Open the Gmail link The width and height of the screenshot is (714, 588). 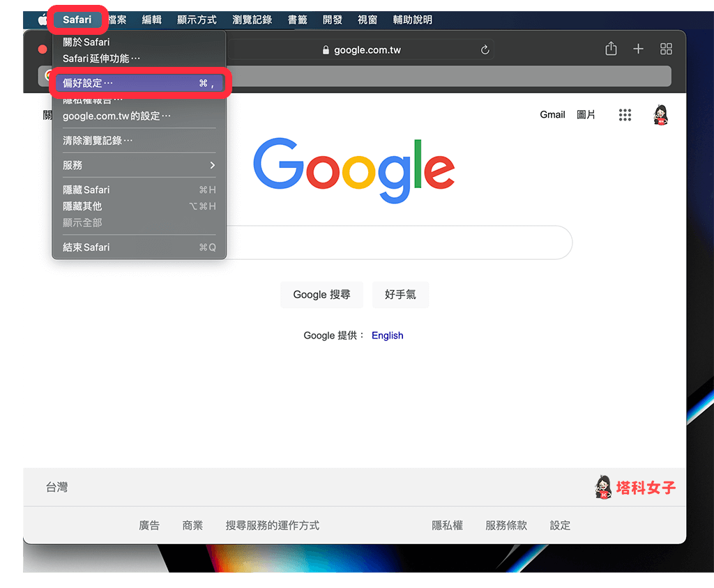point(552,115)
